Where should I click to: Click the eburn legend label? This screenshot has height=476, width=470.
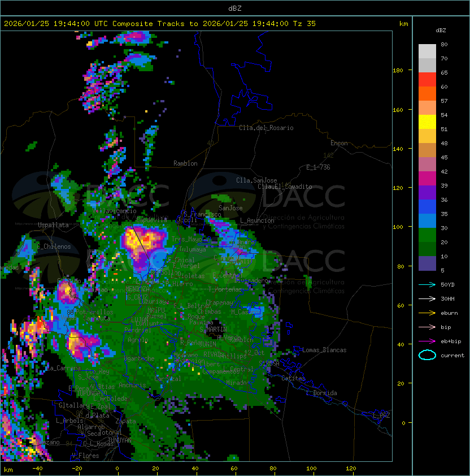(x=449, y=313)
